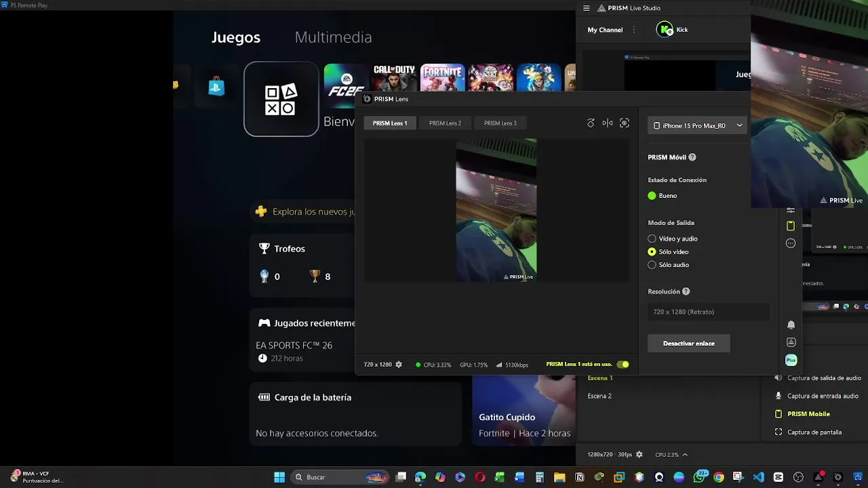Click the 5130kbps bitrate indicator

click(512, 365)
